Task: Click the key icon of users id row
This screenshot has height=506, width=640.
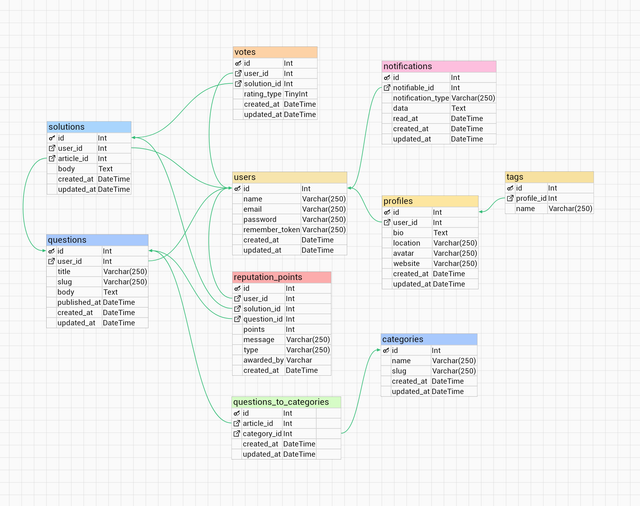Action: click(x=238, y=189)
